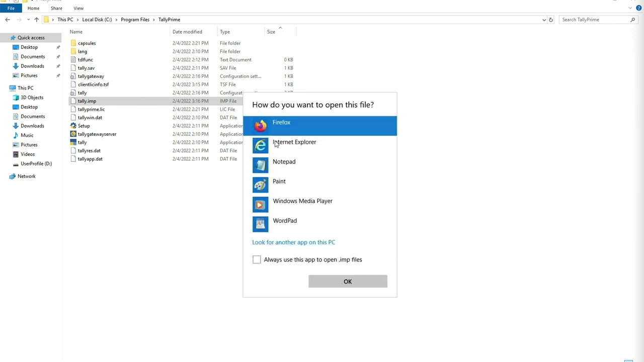
Task: Click the Music folder icon in sidebar
Action: [16, 135]
